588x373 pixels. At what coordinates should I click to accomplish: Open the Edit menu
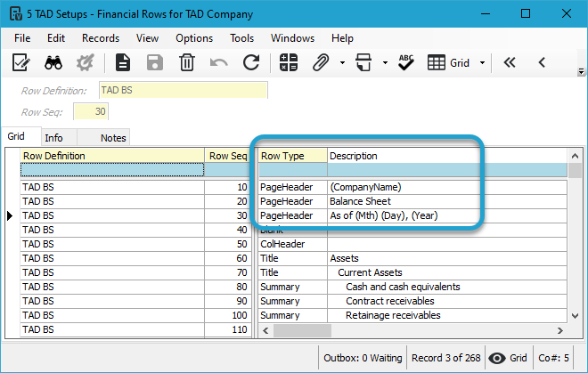point(56,38)
